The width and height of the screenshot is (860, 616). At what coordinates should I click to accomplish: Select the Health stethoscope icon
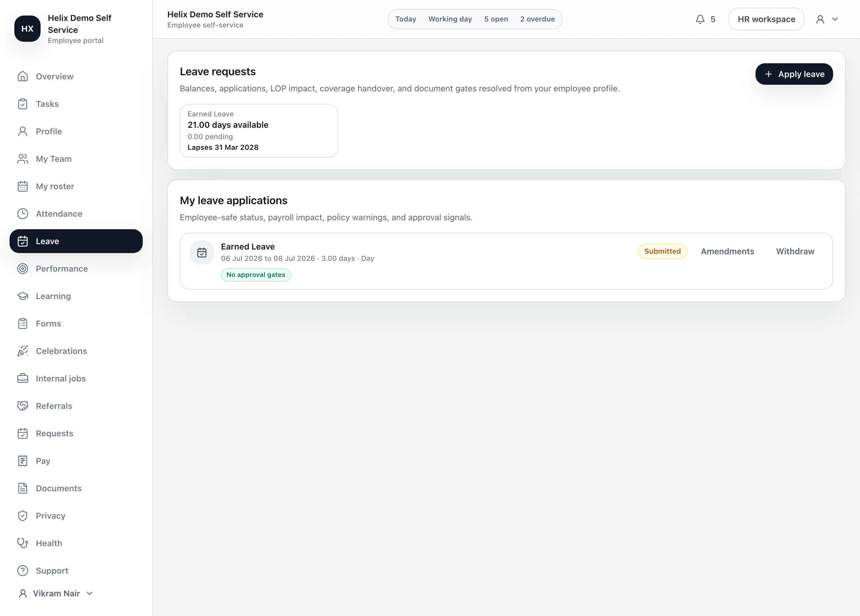[x=23, y=543]
